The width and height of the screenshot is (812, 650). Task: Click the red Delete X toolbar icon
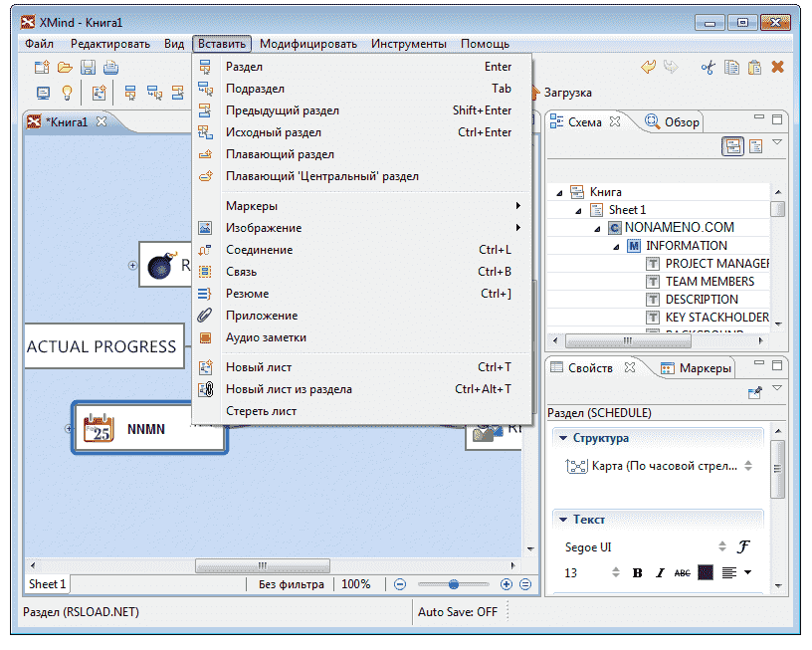778,68
